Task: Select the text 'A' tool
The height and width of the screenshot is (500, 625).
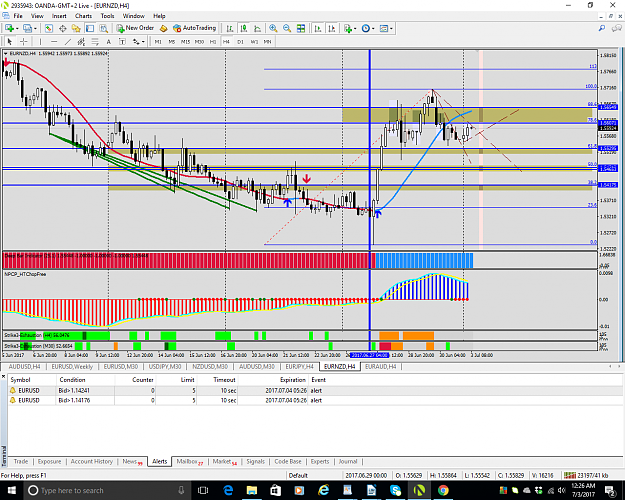Action: pyautogui.click(x=108, y=41)
